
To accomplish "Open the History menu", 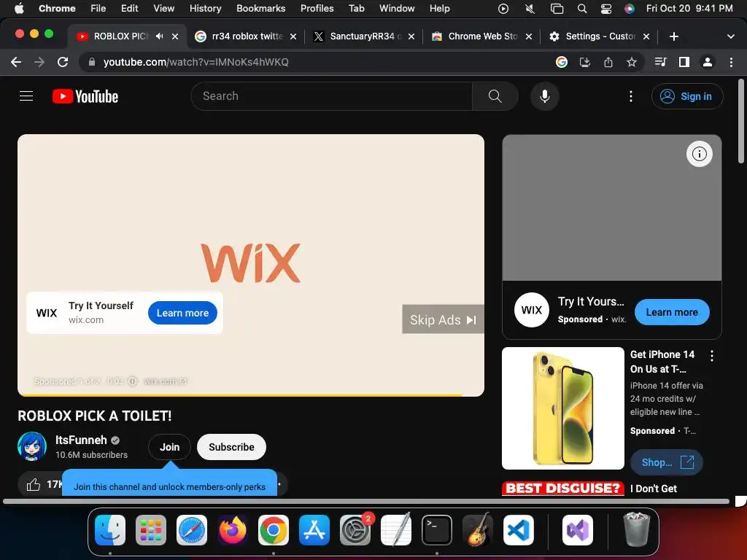I will click(205, 9).
